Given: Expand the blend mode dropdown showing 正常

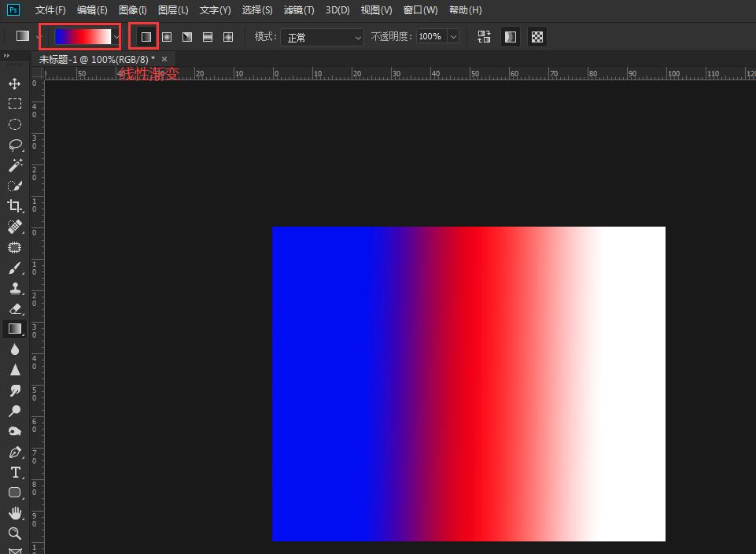Looking at the screenshot, I should click(x=323, y=37).
